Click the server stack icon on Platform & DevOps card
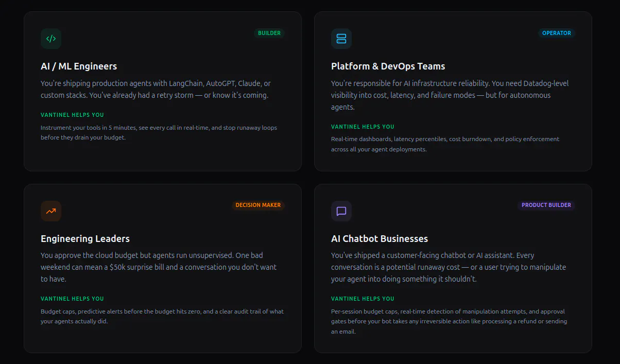620x364 pixels. pos(341,39)
